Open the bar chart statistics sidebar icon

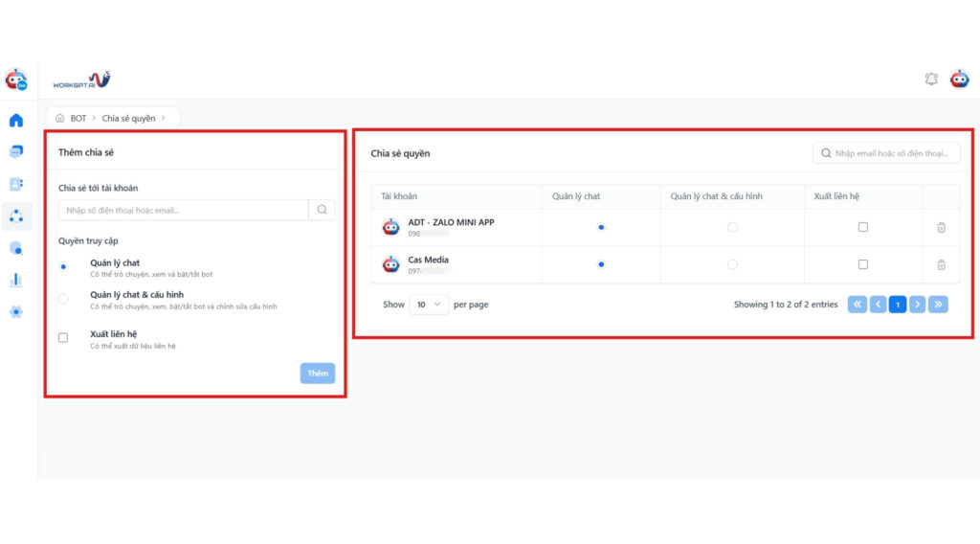click(16, 280)
